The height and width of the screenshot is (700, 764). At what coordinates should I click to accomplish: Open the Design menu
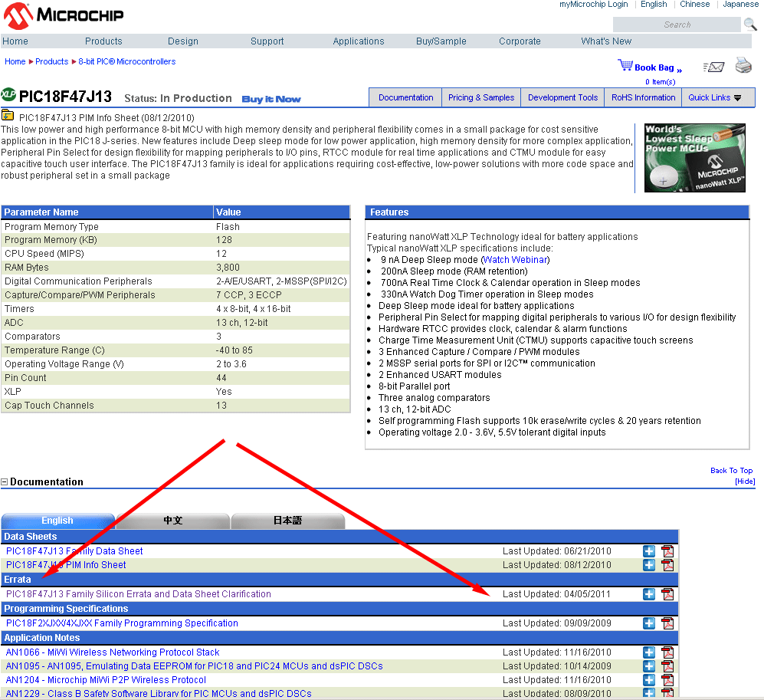(x=182, y=41)
